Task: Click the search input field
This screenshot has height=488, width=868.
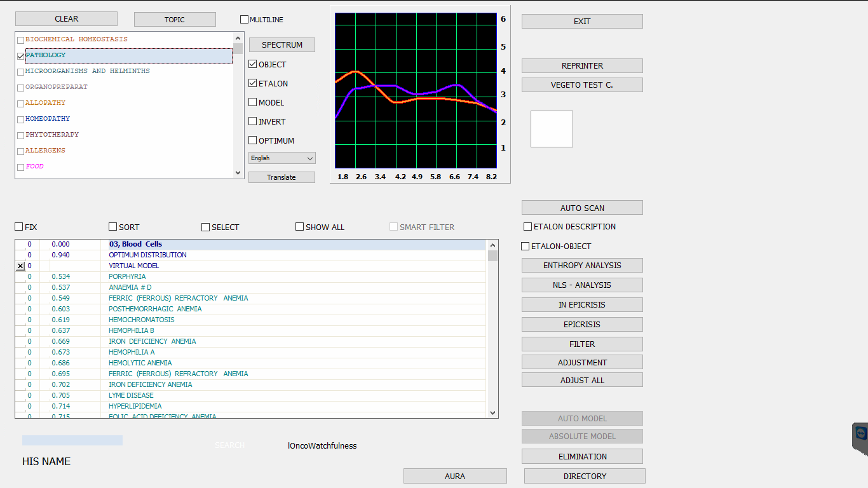Action: click(72, 440)
